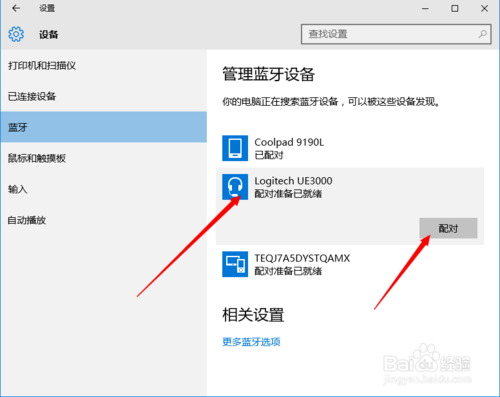
Task: Maximize the settings window
Action: click(x=455, y=8)
